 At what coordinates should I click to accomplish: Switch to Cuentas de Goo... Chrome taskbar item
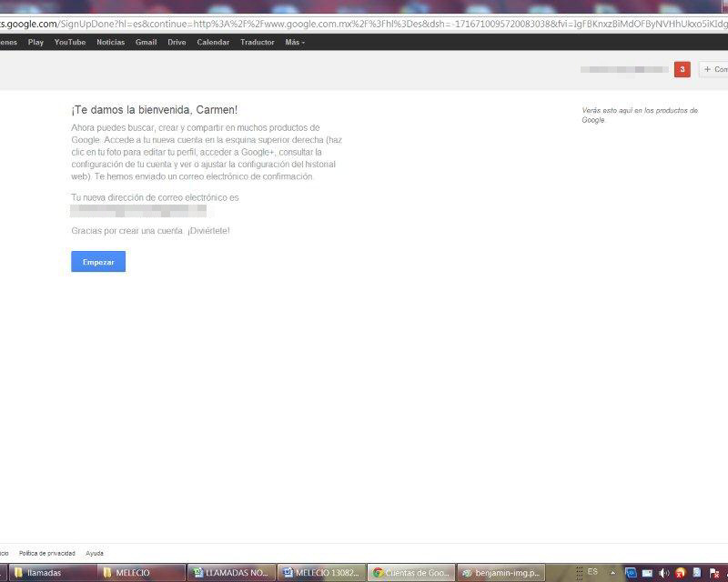click(x=411, y=573)
